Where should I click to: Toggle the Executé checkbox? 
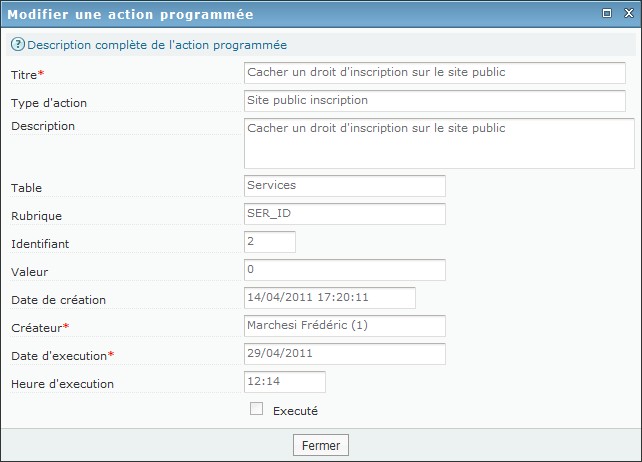point(256,409)
